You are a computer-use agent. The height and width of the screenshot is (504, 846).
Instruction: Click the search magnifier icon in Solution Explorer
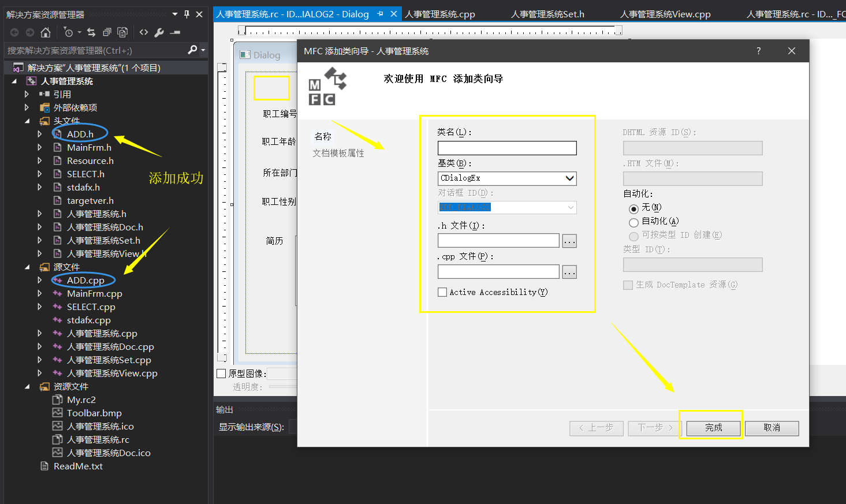click(193, 50)
